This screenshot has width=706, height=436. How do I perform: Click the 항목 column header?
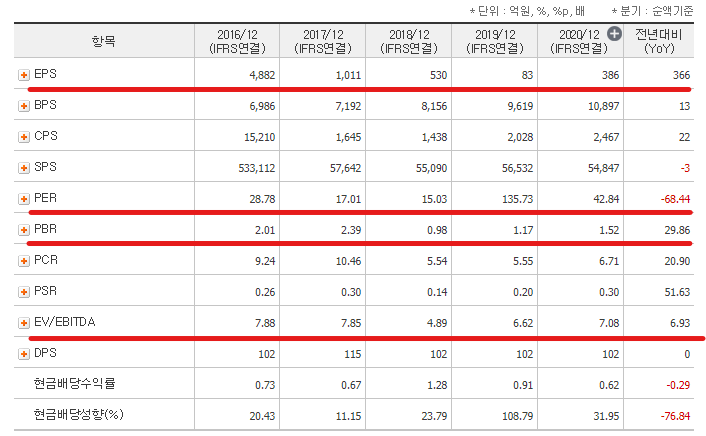click(x=104, y=41)
